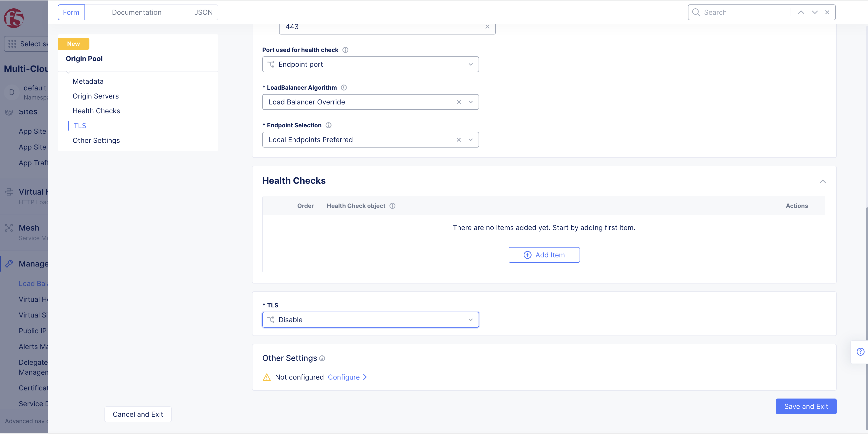Click the Port used for health check info icon
Image resolution: width=868 pixels, height=434 pixels.
click(345, 50)
